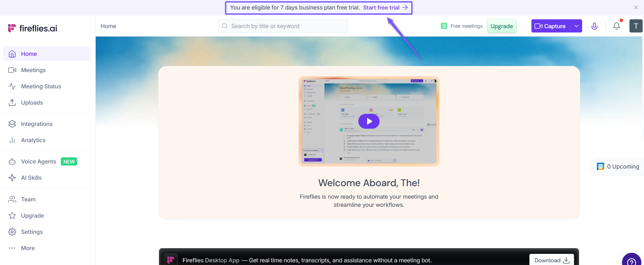The image size is (644, 265).
Task: Click the Integrations layers icon
Action: (12, 124)
